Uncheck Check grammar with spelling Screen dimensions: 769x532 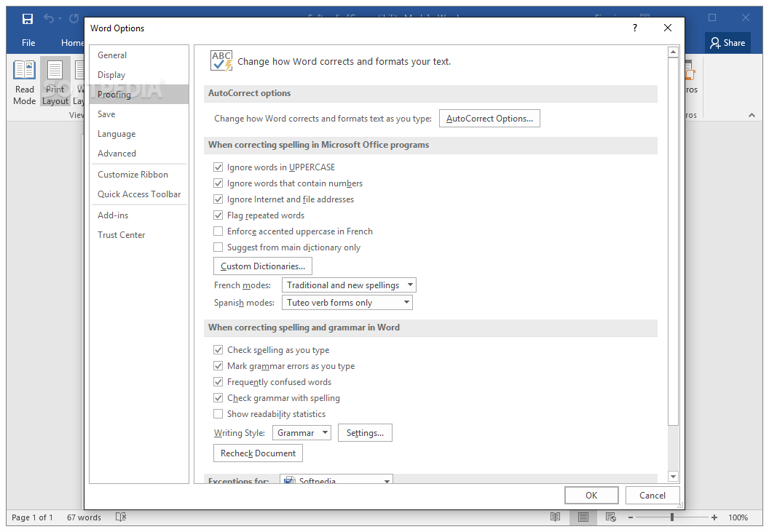[x=218, y=398]
